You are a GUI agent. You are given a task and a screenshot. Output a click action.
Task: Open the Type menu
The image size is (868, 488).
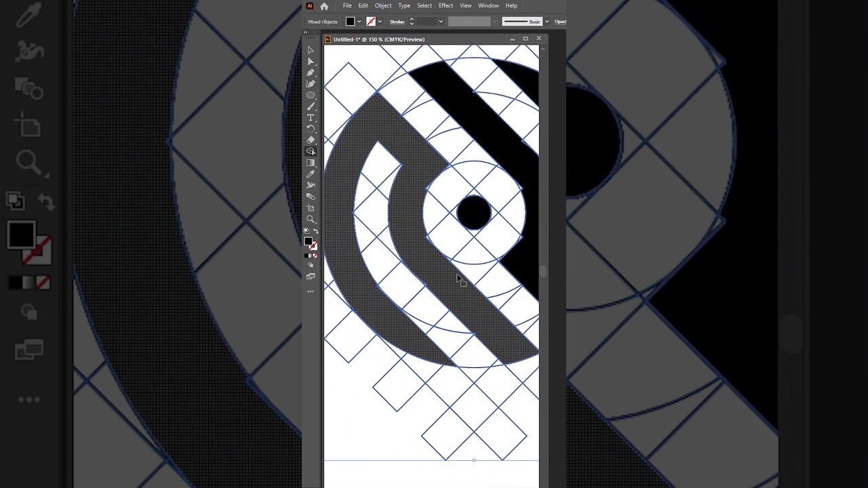point(404,6)
